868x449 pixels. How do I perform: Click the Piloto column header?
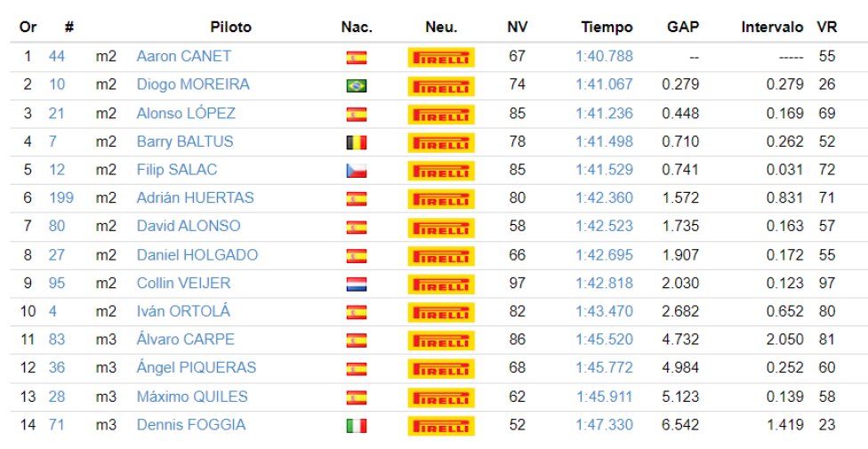231,28
